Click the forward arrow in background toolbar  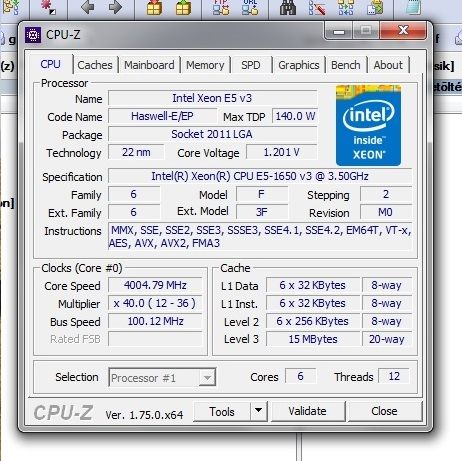pyautogui.click(x=115, y=7)
